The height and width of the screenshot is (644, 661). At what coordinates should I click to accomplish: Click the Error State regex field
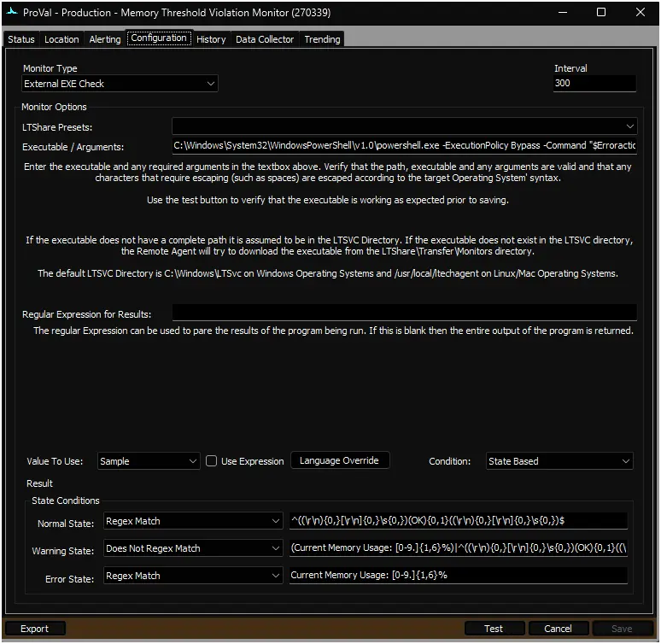(459, 576)
